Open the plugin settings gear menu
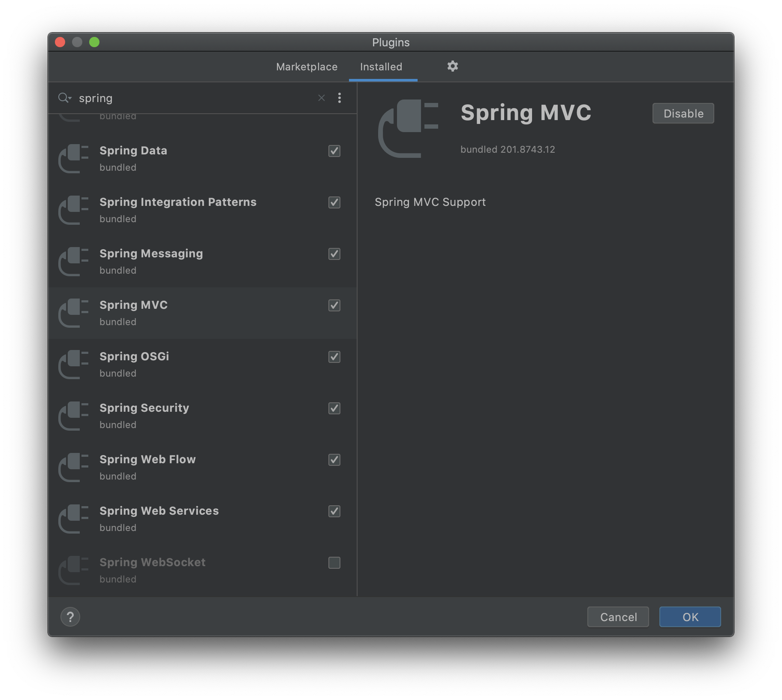Image resolution: width=782 pixels, height=700 pixels. [x=452, y=66]
